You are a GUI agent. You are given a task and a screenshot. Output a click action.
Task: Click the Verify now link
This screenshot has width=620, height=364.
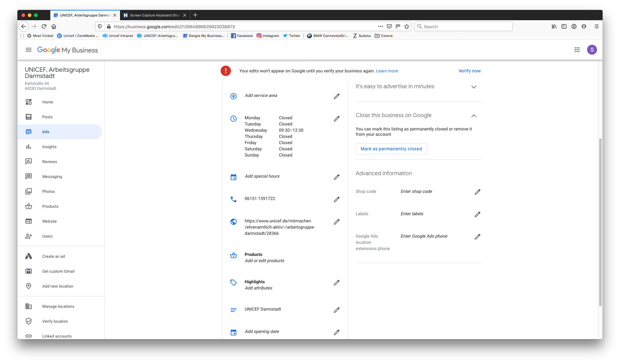[469, 71]
